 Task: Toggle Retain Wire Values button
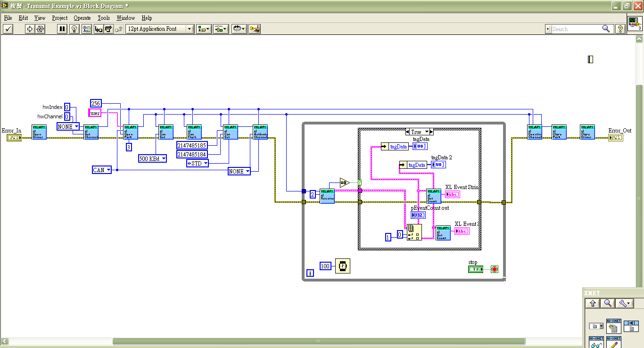[87, 29]
